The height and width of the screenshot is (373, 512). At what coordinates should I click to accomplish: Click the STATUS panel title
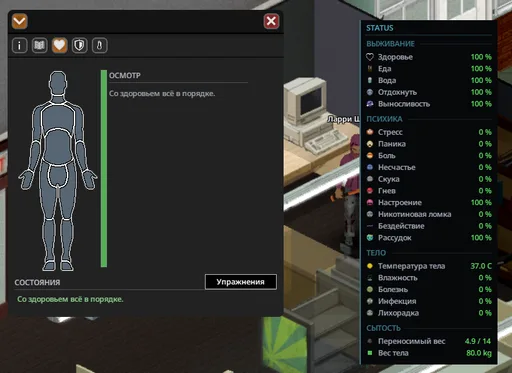tap(380, 28)
